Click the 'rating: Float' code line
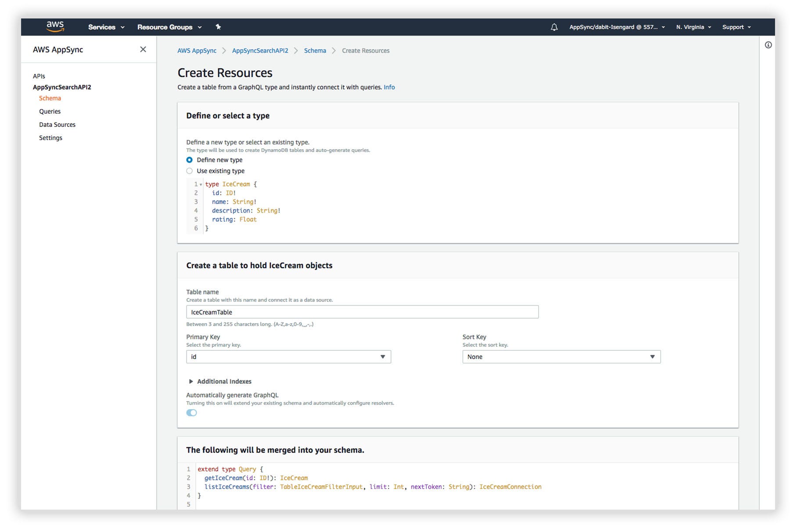 [x=234, y=219]
